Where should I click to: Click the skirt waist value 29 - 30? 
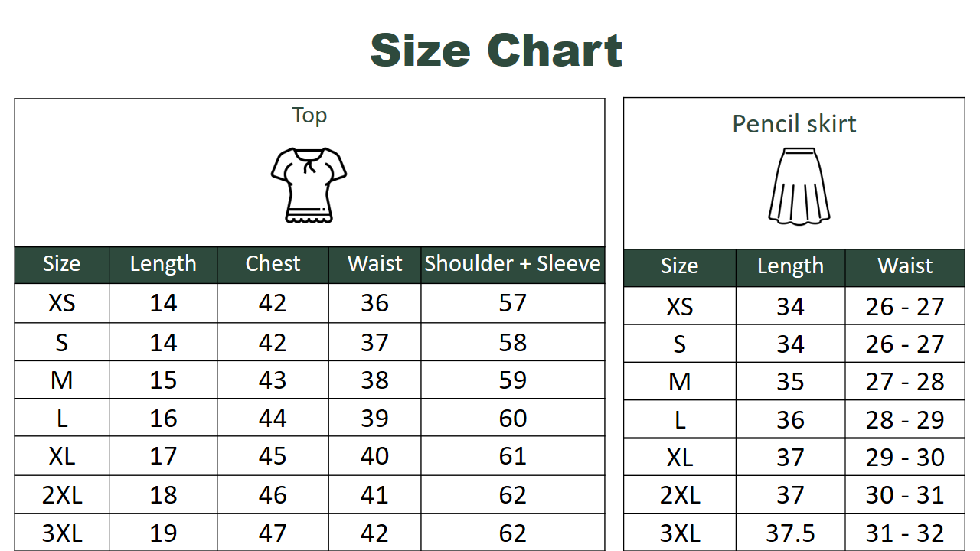pos(905,458)
